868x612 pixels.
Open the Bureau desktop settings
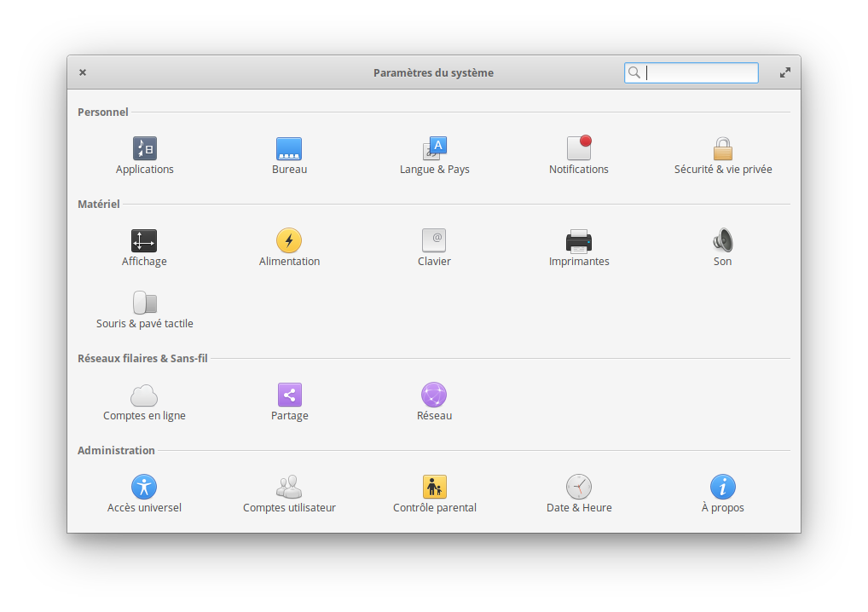[289, 156]
